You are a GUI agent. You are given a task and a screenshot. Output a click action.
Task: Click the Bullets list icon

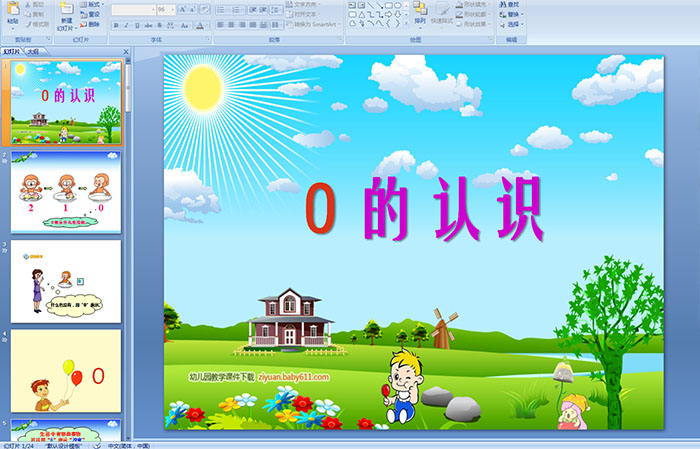point(222,9)
